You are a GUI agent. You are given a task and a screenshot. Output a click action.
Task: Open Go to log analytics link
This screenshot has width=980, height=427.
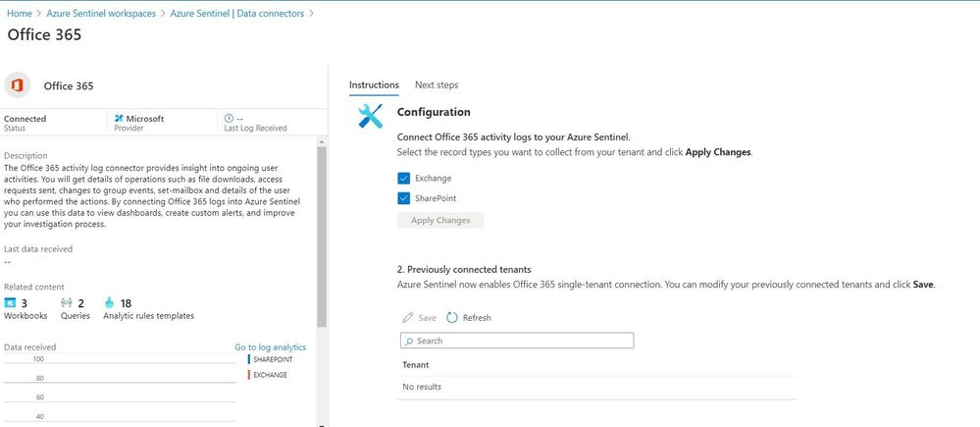[271, 347]
